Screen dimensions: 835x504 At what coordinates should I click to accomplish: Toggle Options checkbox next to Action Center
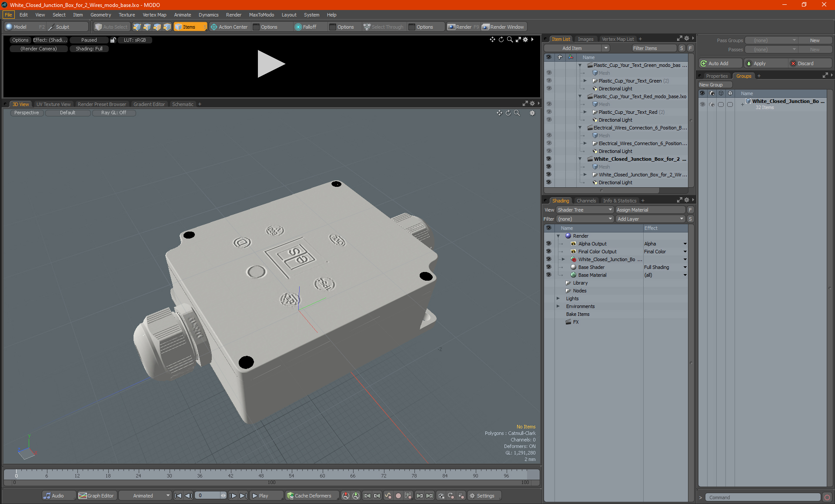(256, 27)
